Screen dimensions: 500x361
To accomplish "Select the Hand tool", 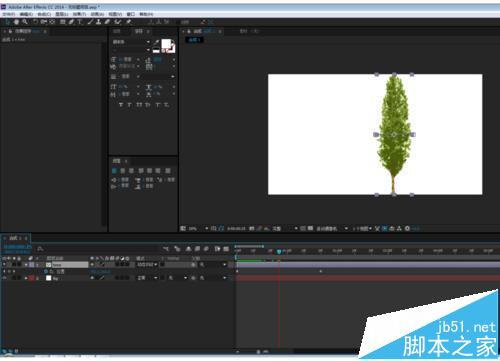I will (x=16, y=22).
